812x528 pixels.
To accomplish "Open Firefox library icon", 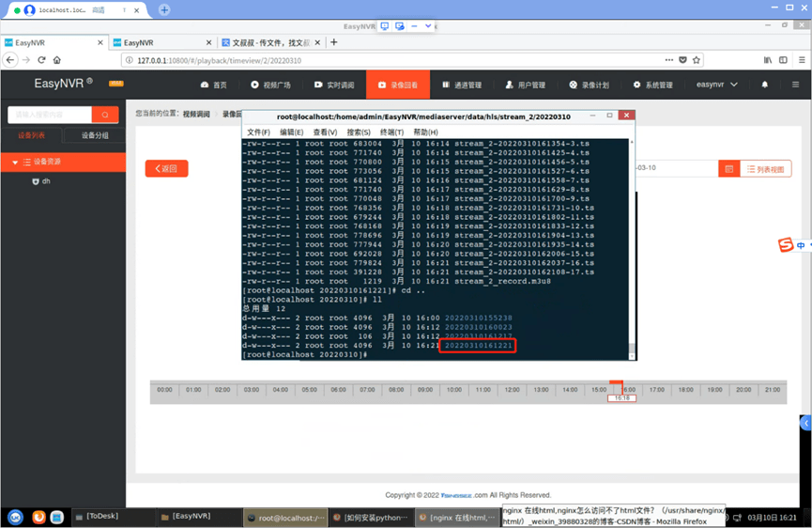I will click(768, 60).
